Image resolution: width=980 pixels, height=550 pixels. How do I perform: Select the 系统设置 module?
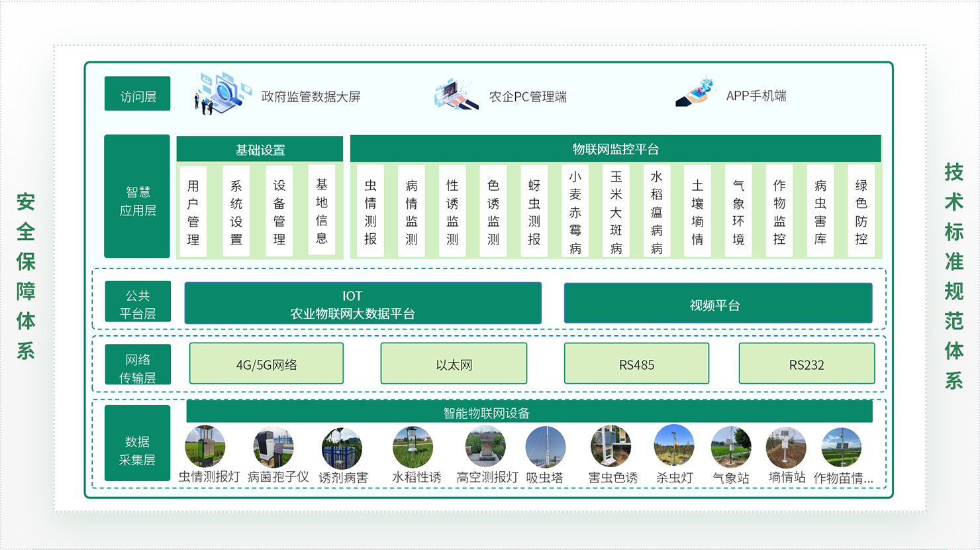point(236,211)
